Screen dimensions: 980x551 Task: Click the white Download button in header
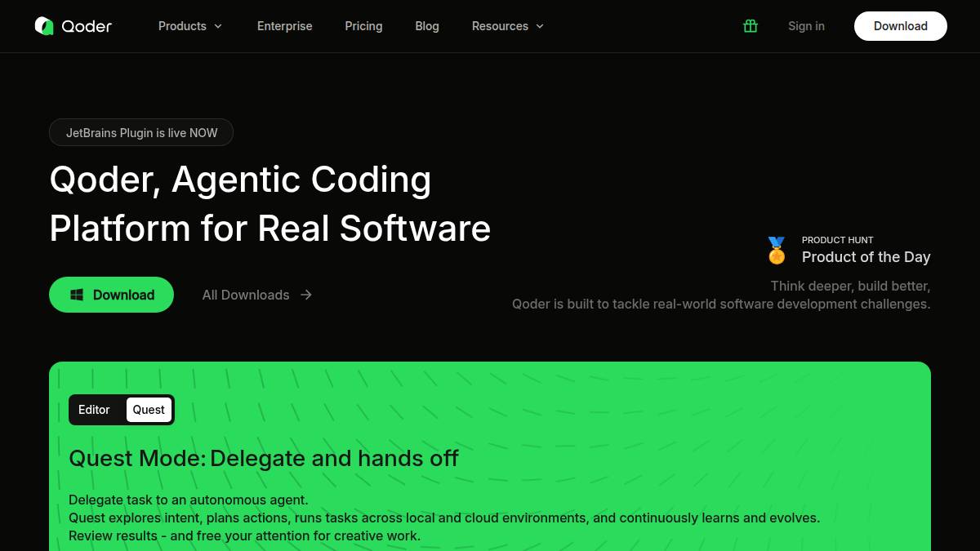pyautogui.click(x=901, y=26)
